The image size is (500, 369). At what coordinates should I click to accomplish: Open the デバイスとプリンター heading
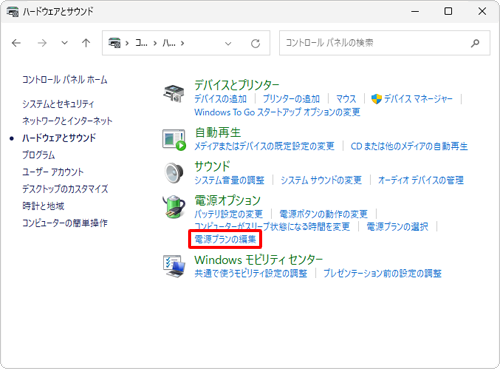click(237, 85)
